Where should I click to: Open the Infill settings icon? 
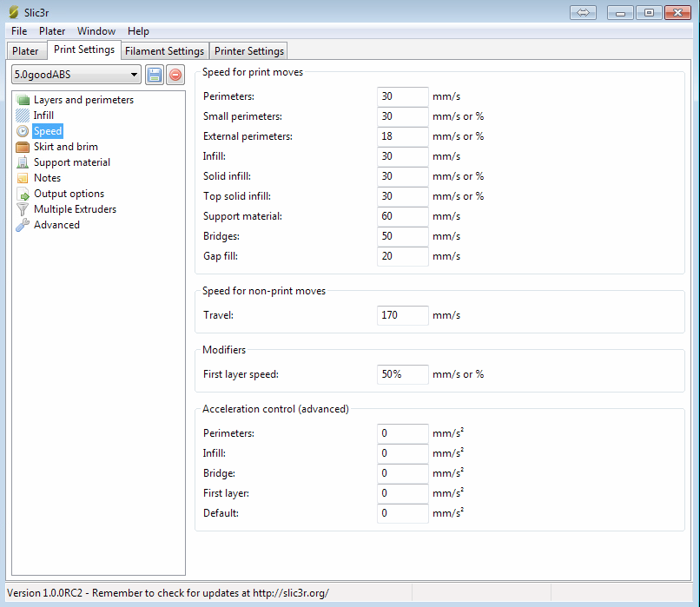point(23,115)
